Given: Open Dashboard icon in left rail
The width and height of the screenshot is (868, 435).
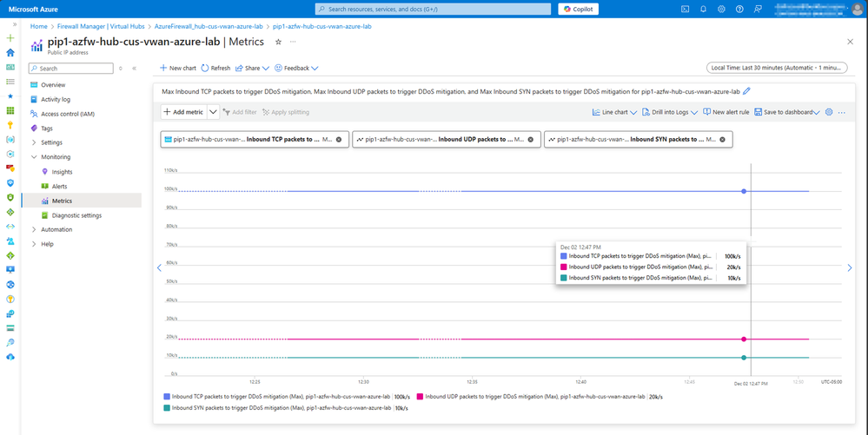Looking at the screenshot, I should (10, 67).
